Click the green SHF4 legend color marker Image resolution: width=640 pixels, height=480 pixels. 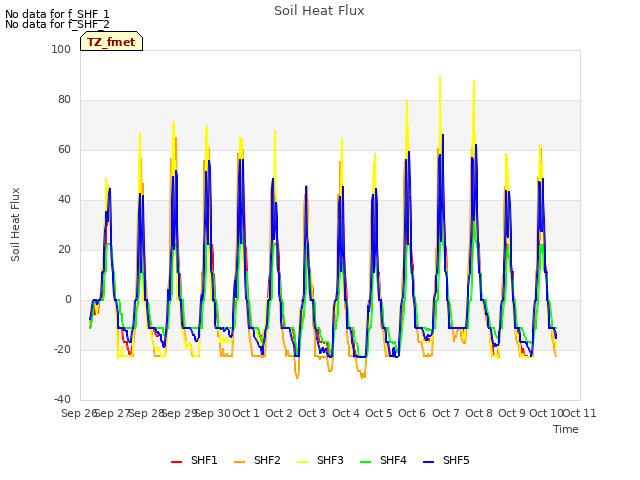pos(366,462)
